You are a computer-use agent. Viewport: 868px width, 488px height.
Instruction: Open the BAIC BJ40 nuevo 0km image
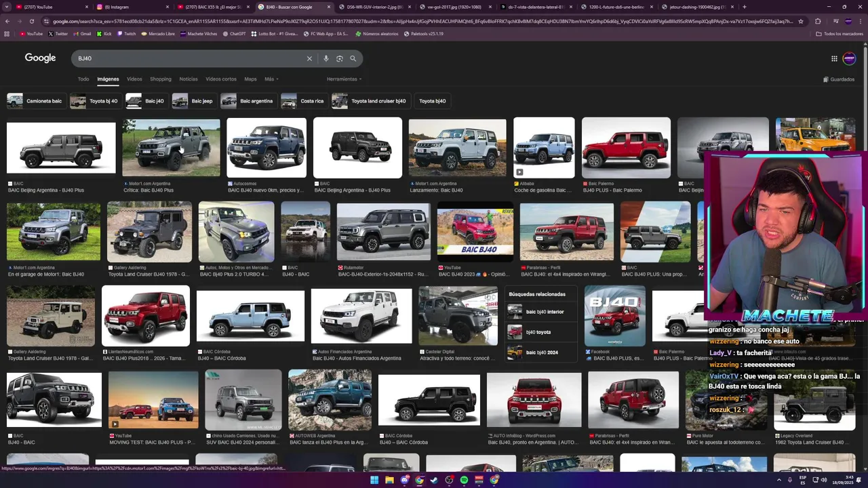pos(267,148)
